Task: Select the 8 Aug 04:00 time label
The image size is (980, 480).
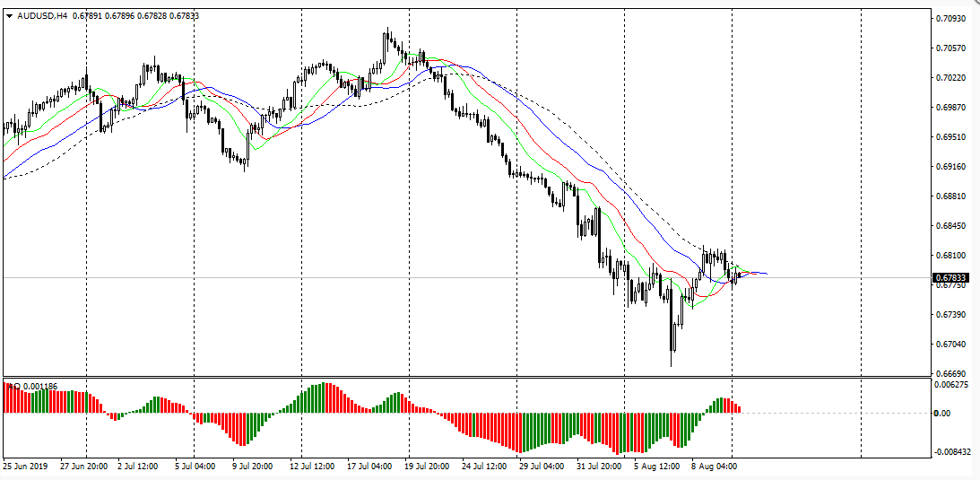Action: point(714,467)
